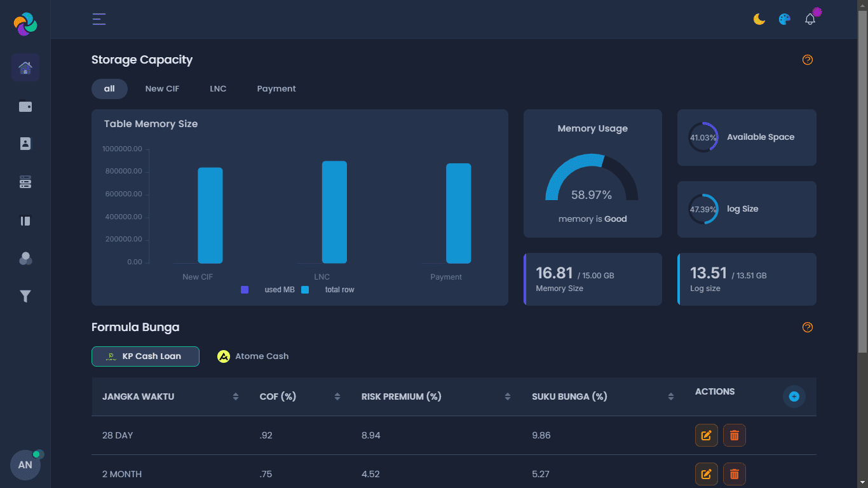Open the wallet sidebar icon

pos(25,107)
